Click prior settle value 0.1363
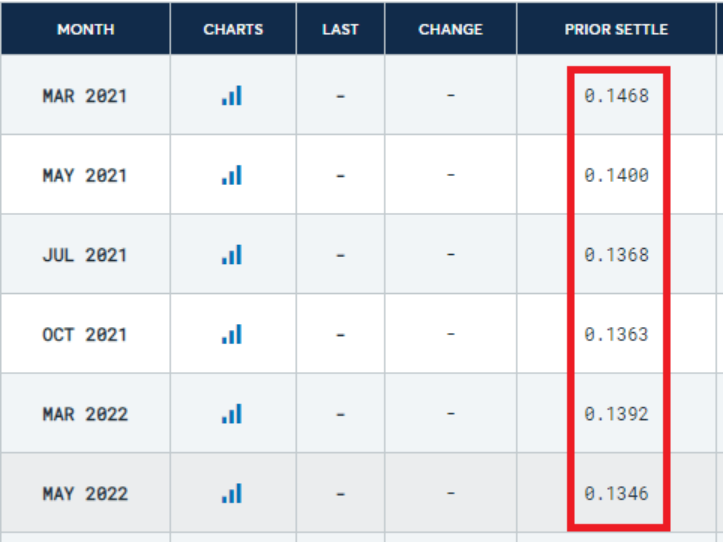 point(617,334)
